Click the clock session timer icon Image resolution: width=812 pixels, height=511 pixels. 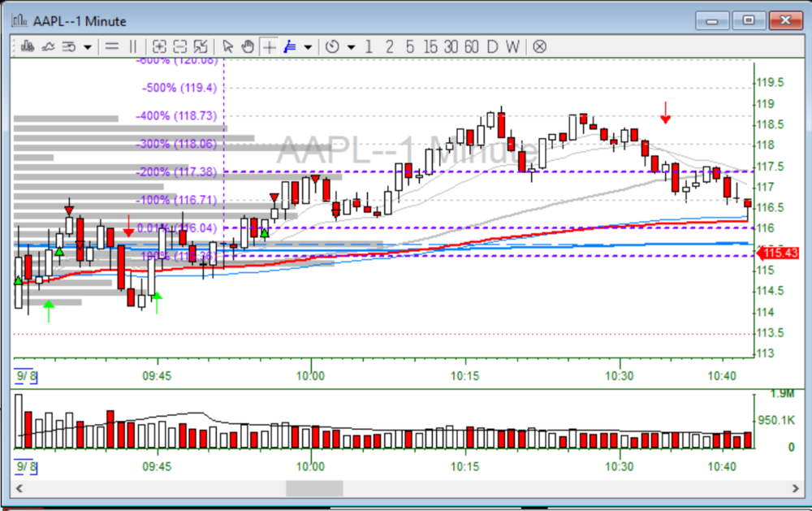333,46
